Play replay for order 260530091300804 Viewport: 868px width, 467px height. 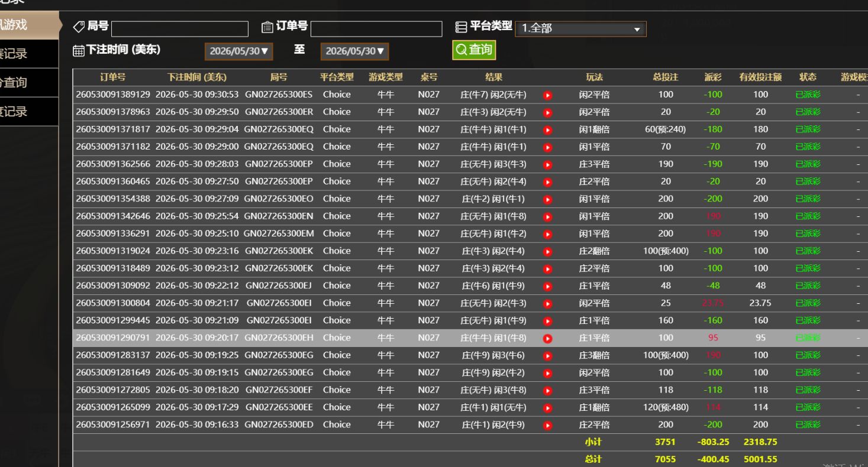point(548,304)
